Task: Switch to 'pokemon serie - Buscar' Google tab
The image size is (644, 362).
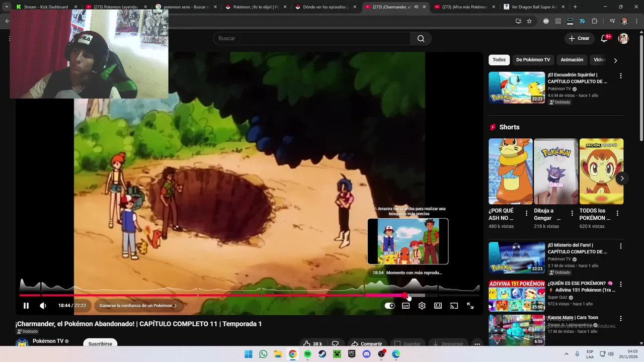Action: point(186,7)
